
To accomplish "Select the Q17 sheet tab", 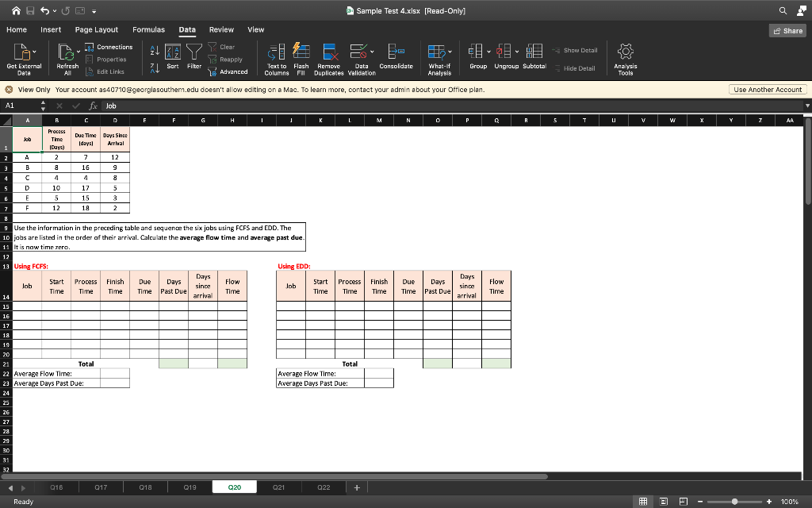I will (101, 487).
